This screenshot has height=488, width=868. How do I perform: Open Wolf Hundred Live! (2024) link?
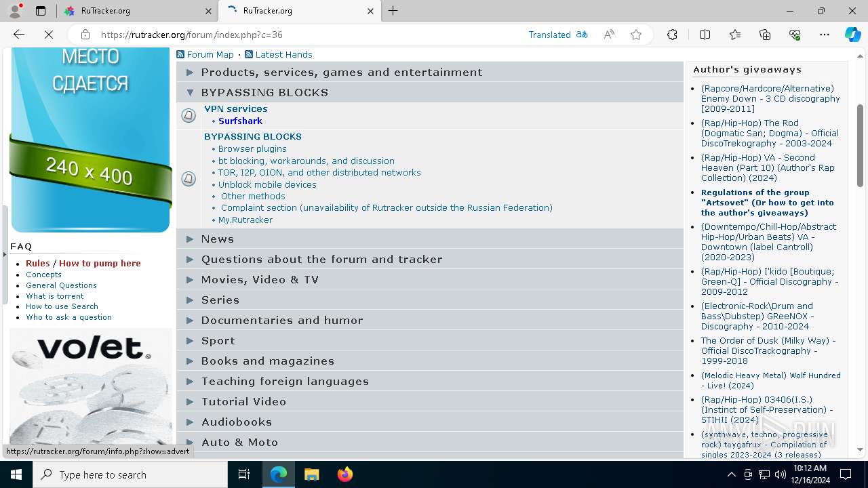771,380
